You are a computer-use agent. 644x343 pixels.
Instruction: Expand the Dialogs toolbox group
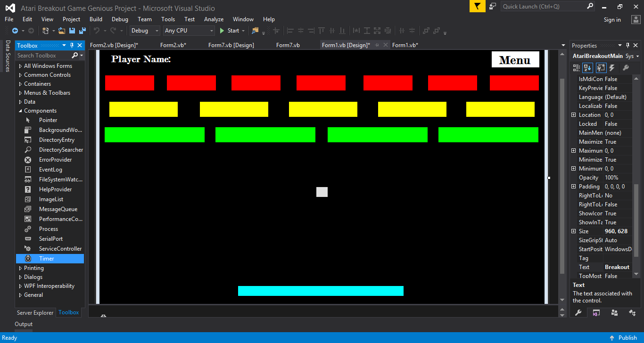click(x=20, y=277)
